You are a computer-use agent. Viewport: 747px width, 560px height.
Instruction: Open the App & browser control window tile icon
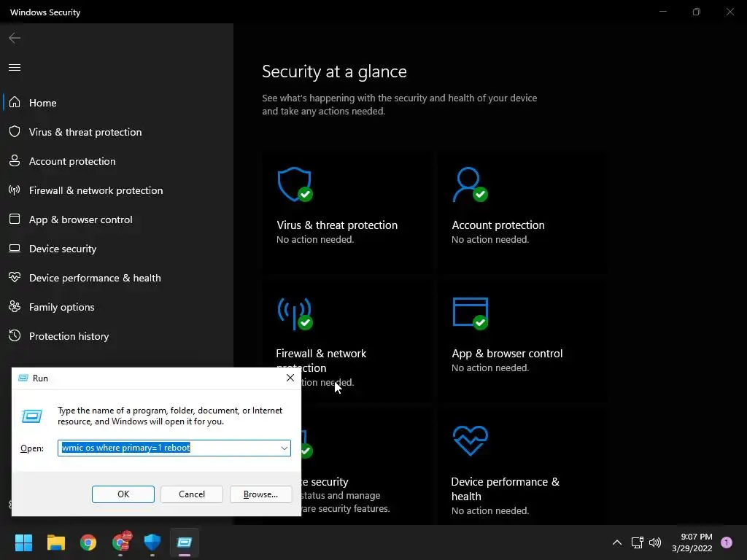point(471,314)
